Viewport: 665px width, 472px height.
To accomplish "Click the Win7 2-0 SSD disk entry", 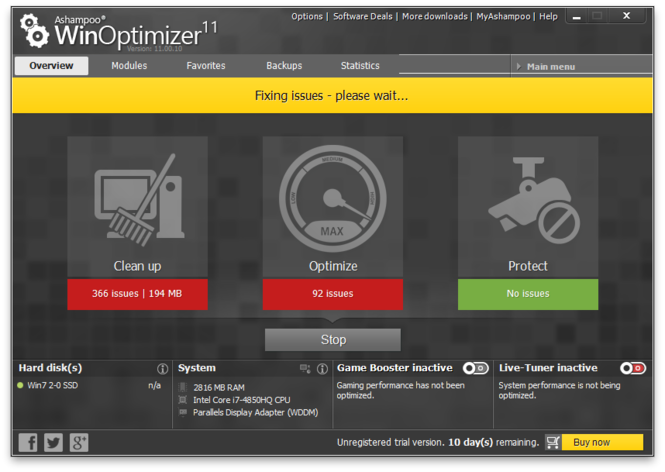I will tap(53, 385).
